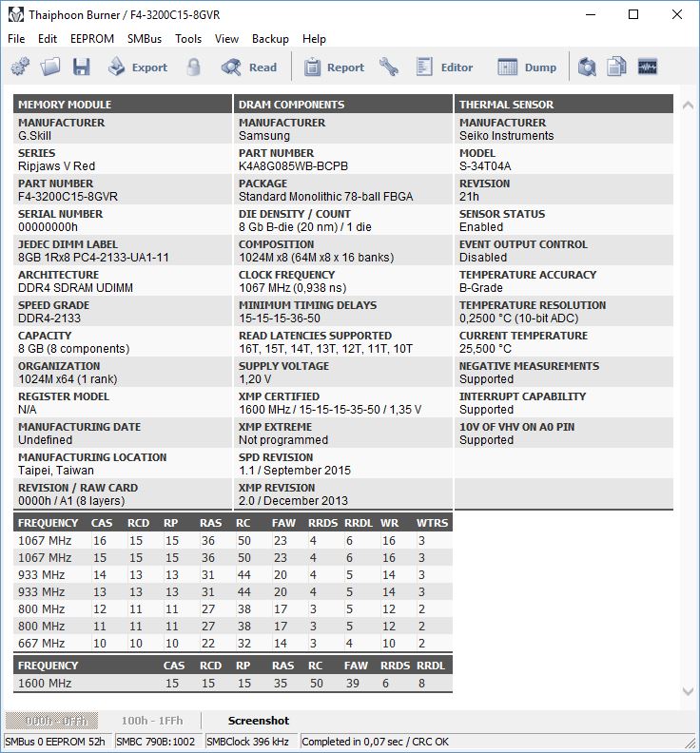Open the Report view
Screen dimensions: 700x753
click(x=335, y=68)
